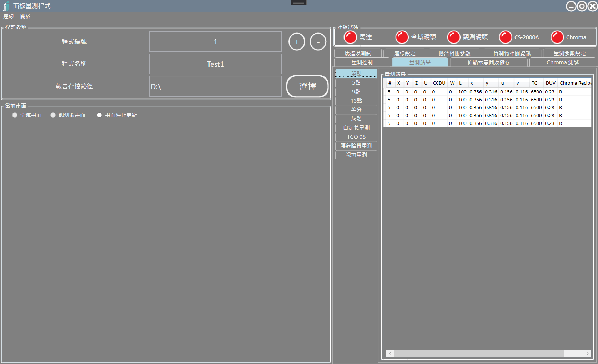Click the lowercase u column header
Image resolution: width=598 pixels, height=364 pixels.
click(x=506, y=83)
